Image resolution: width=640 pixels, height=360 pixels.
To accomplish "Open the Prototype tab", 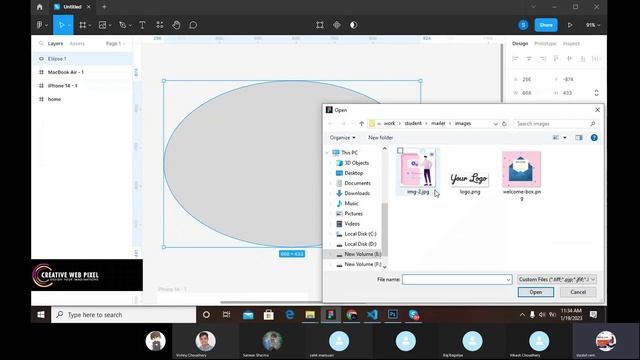I will pos(545,43).
